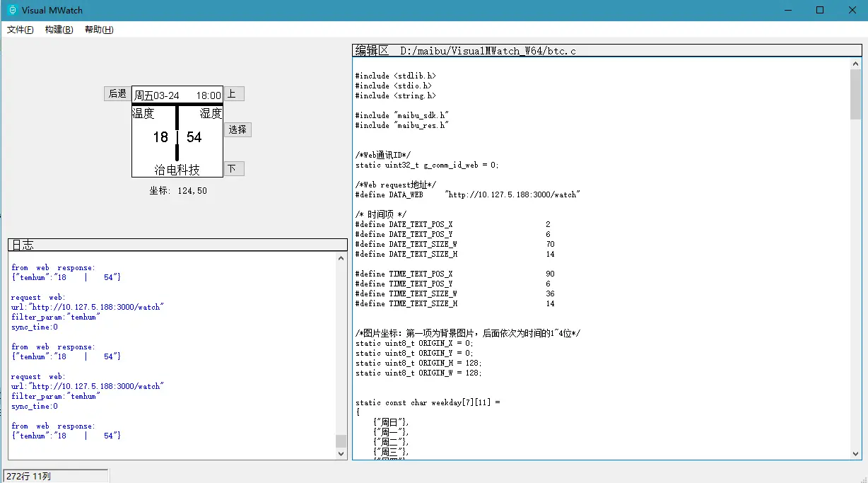Click the /*Web通讯ID*/ comment line
The height and width of the screenshot is (483, 868).
tap(383, 155)
